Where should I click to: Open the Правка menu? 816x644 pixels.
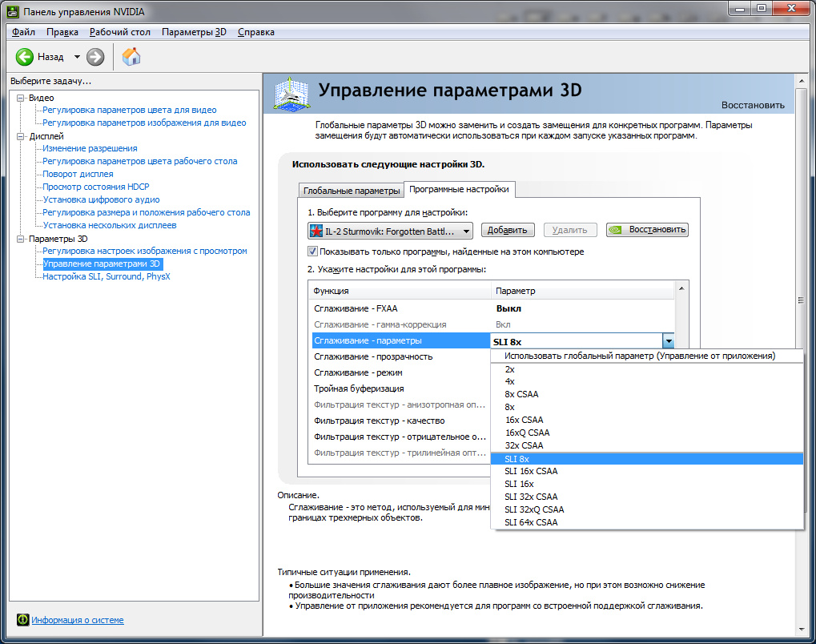(62, 32)
